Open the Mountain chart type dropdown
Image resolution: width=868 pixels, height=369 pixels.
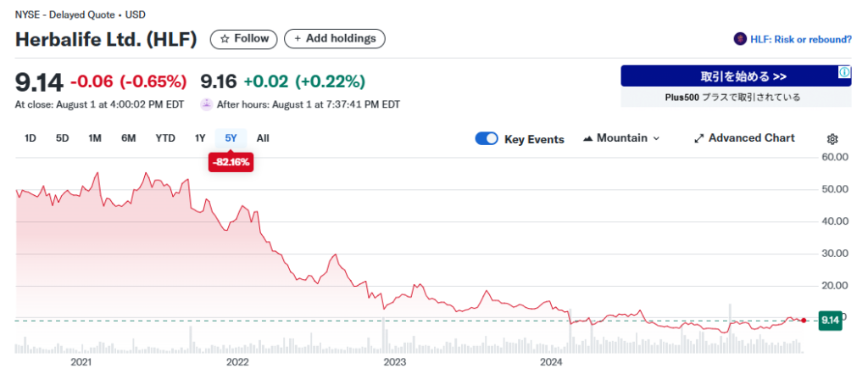621,138
